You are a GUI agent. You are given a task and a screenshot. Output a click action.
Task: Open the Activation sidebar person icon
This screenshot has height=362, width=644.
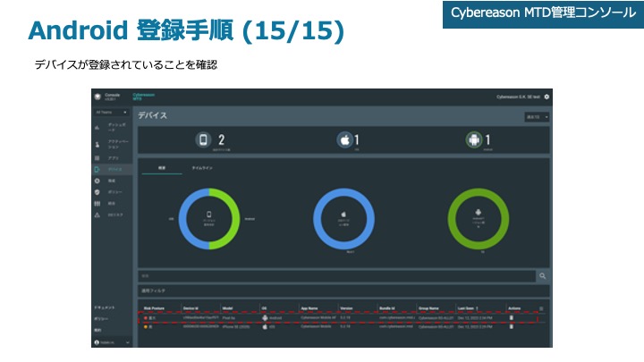(97, 145)
